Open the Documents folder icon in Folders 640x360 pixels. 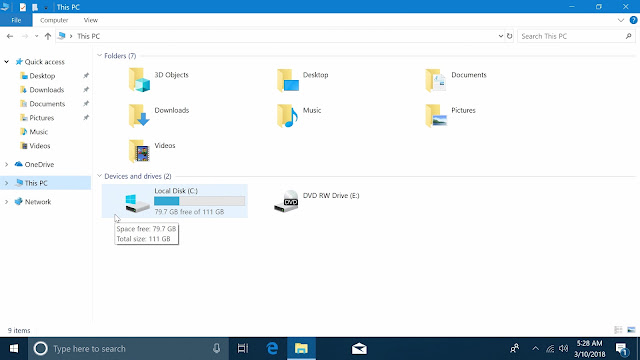436,80
